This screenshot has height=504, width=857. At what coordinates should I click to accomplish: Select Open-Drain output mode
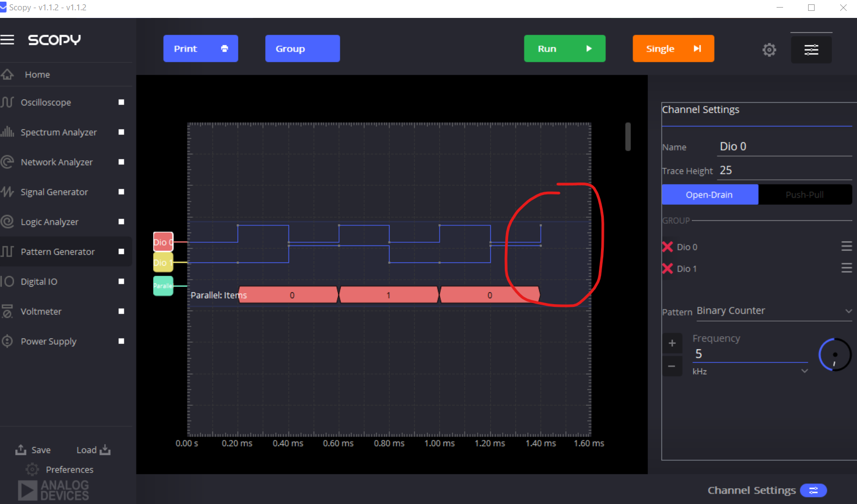click(x=710, y=194)
